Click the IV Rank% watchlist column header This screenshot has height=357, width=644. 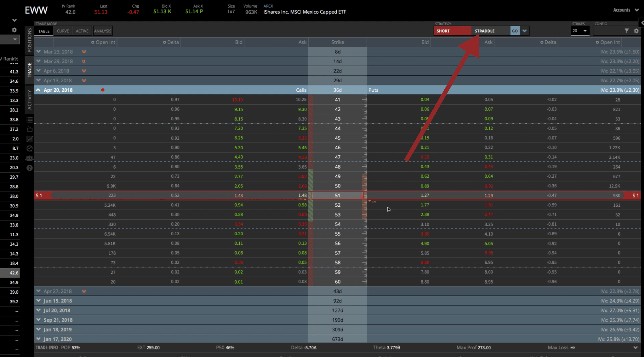9,59
